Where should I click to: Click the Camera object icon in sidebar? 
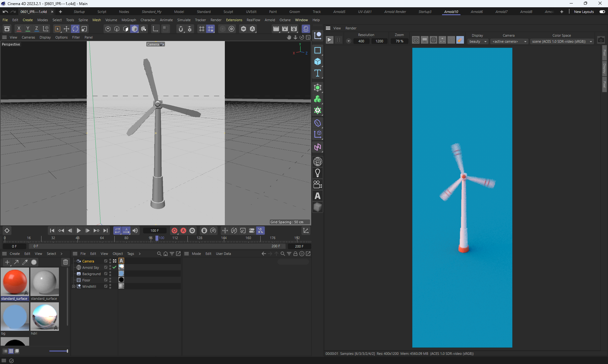pos(318,184)
